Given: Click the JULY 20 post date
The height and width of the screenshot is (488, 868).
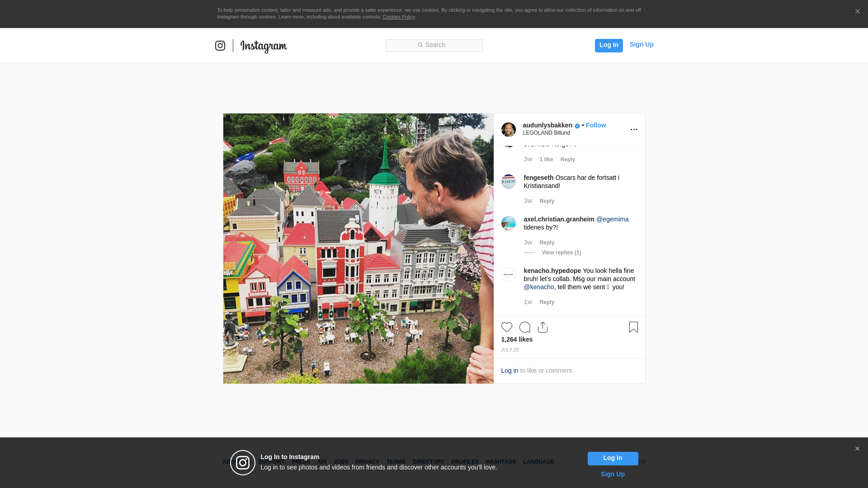Looking at the screenshot, I should pos(509,350).
